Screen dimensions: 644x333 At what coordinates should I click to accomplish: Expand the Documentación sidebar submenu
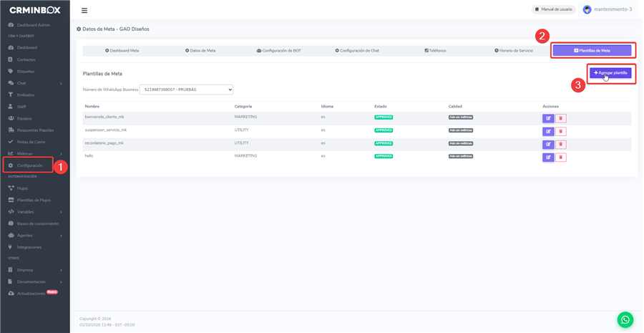(x=35, y=281)
